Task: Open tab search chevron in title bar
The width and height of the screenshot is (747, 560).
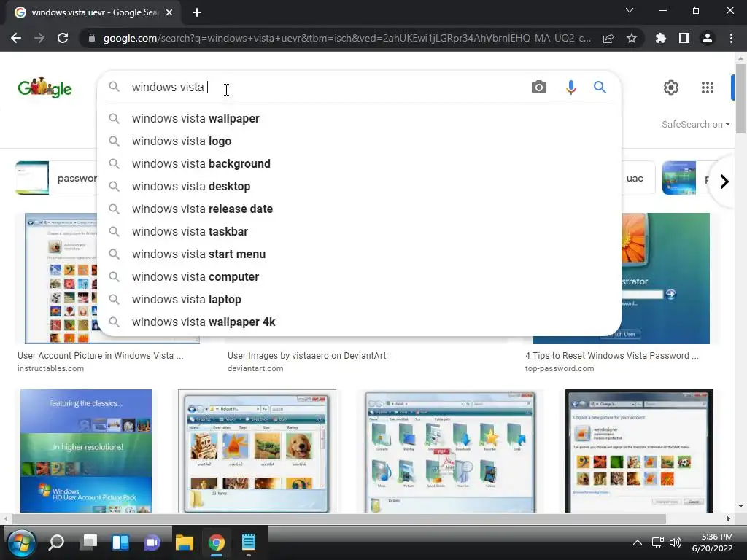Action: [630, 10]
